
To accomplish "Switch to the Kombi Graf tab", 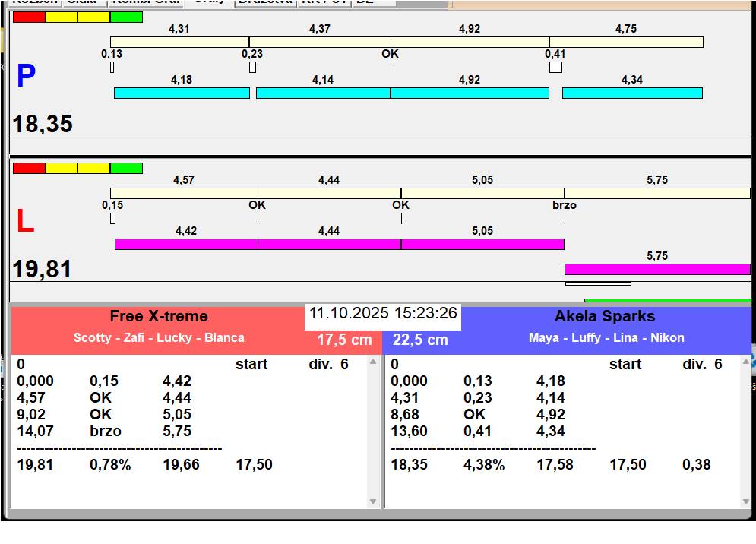I will point(146,2).
